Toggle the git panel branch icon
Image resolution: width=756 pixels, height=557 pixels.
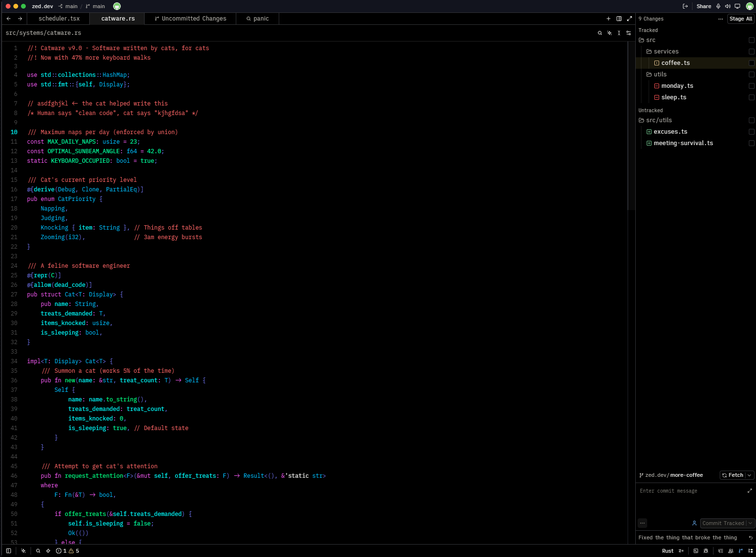741,551
